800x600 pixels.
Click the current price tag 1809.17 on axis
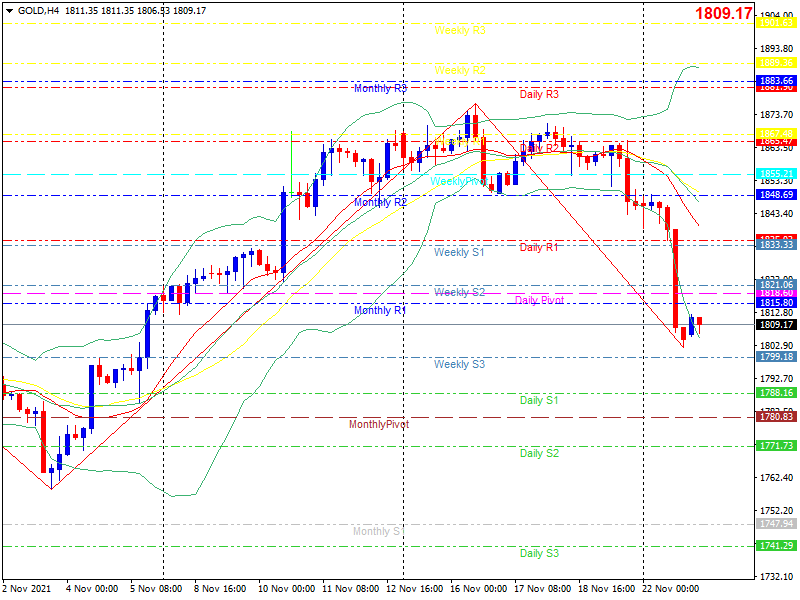pyautogui.click(x=777, y=324)
